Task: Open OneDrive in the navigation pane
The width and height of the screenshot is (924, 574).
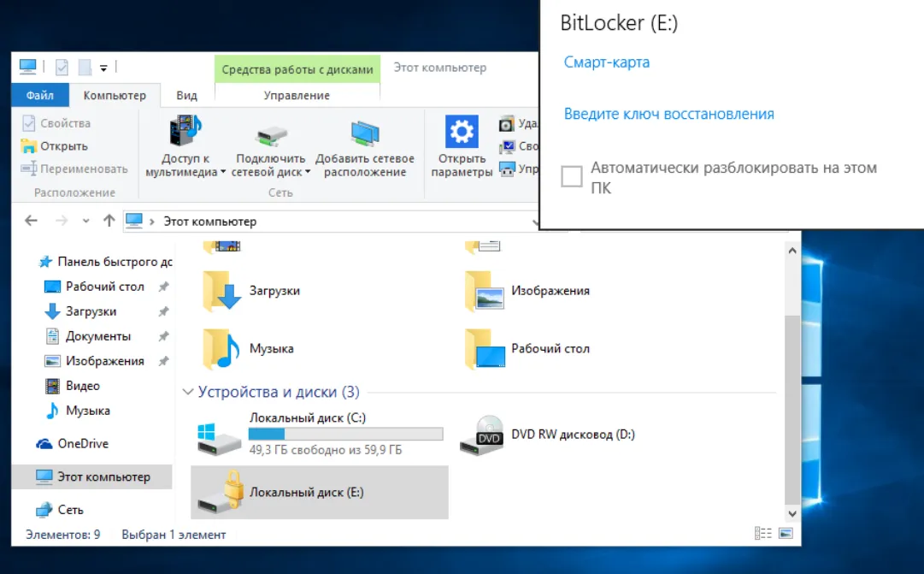Action: (x=73, y=444)
